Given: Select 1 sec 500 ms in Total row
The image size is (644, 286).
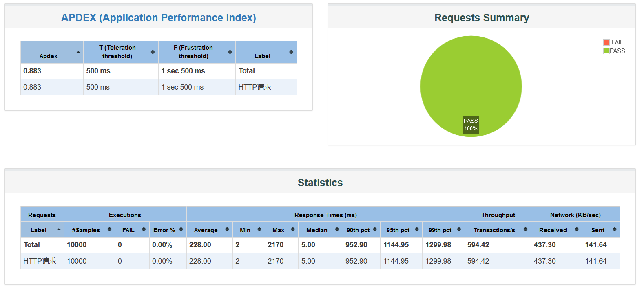Looking at the screenshot, I should (183, 71).
